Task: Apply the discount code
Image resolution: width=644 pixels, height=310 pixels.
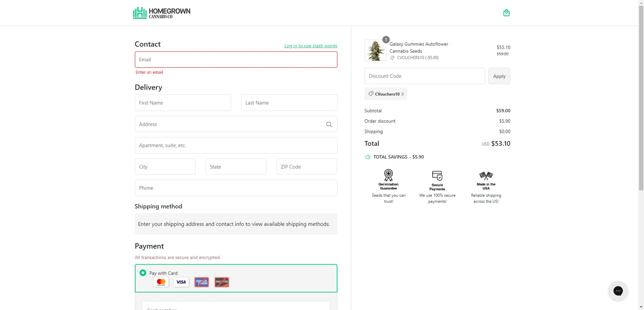Action: 499,76
